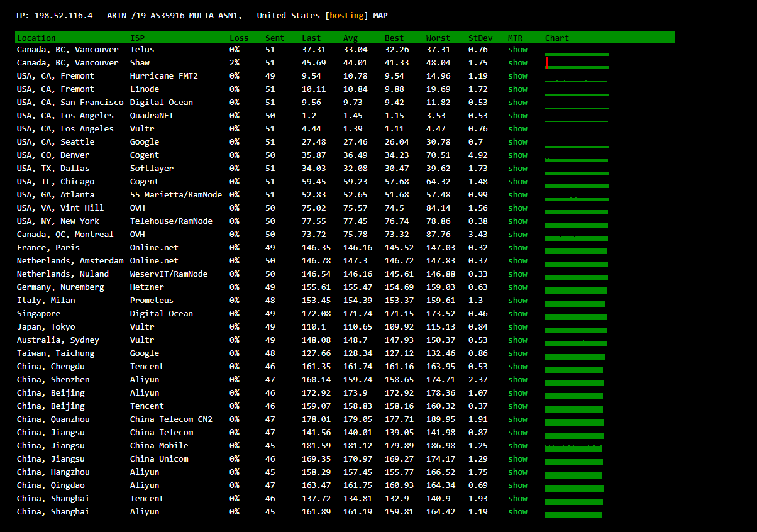Click the ISP column header
757x532 pixels.
[x=137, y=38]
